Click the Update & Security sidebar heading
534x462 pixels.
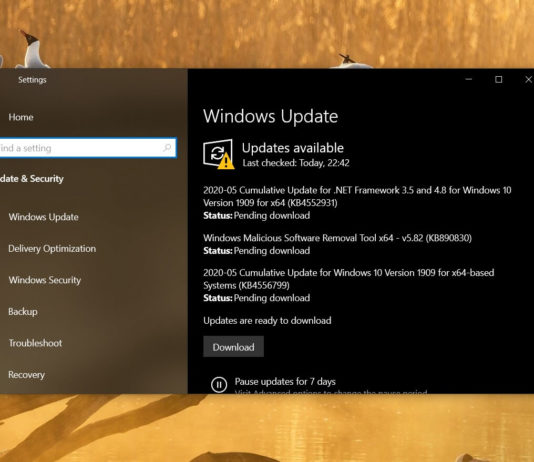click(32, 179)
